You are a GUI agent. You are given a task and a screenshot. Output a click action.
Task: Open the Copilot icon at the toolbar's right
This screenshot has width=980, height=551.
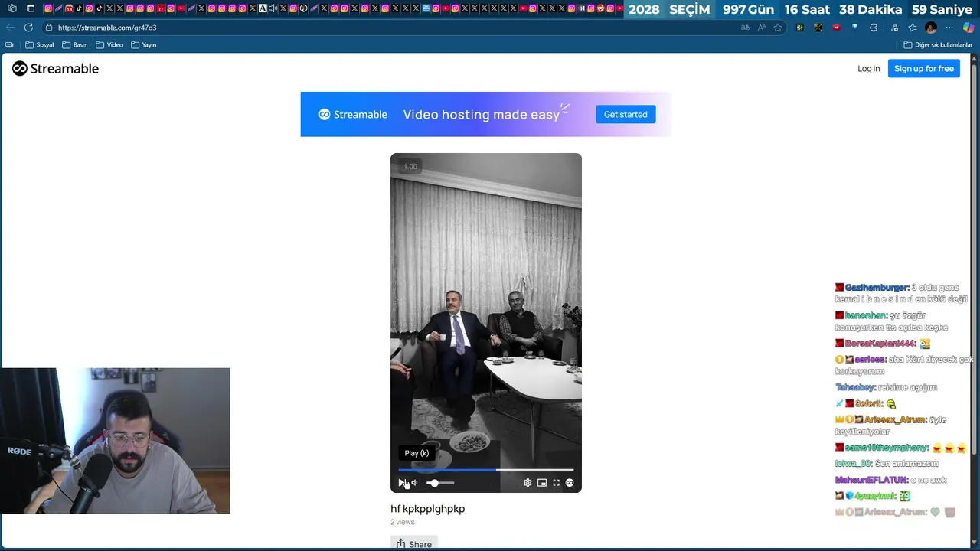click(969, 28)
